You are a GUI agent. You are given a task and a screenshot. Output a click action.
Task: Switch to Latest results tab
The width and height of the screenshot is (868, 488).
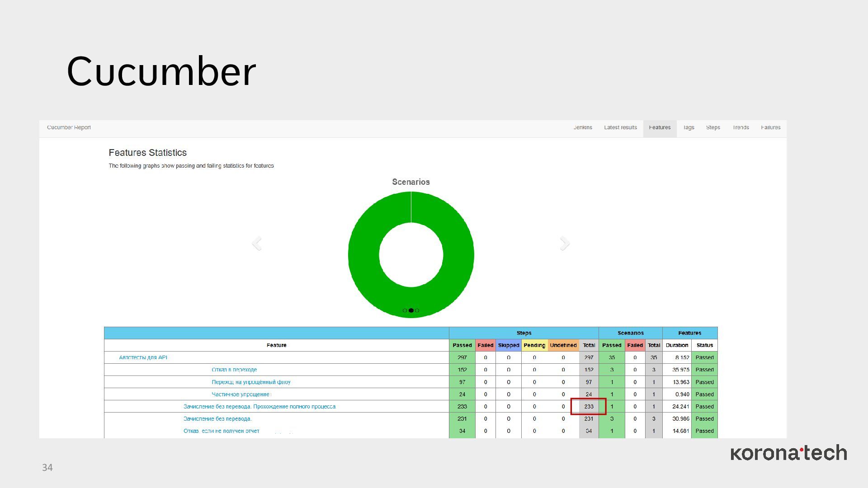(x=620, y=127)
